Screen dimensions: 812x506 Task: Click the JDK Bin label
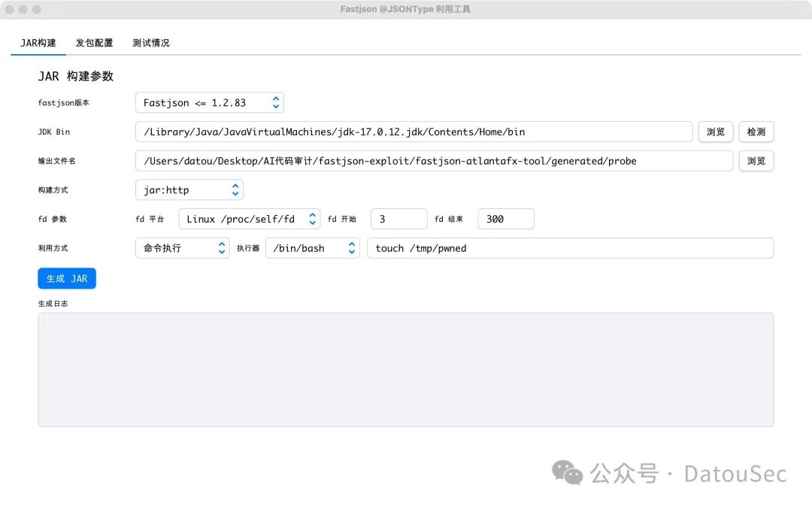tap(54, 132)
